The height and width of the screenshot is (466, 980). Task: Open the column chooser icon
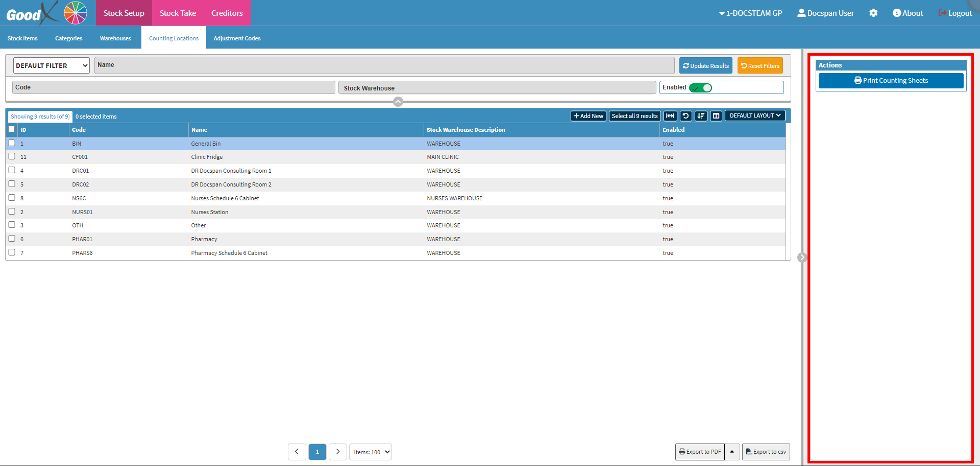pyautogui.click(x=716, y=116)
